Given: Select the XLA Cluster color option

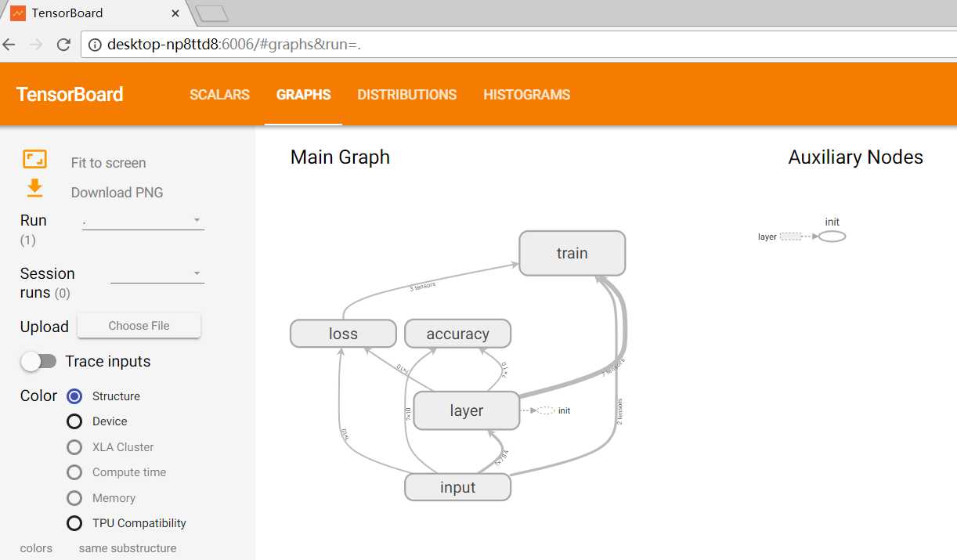Looking at the screenshot, I should click(x=74, y=447).
